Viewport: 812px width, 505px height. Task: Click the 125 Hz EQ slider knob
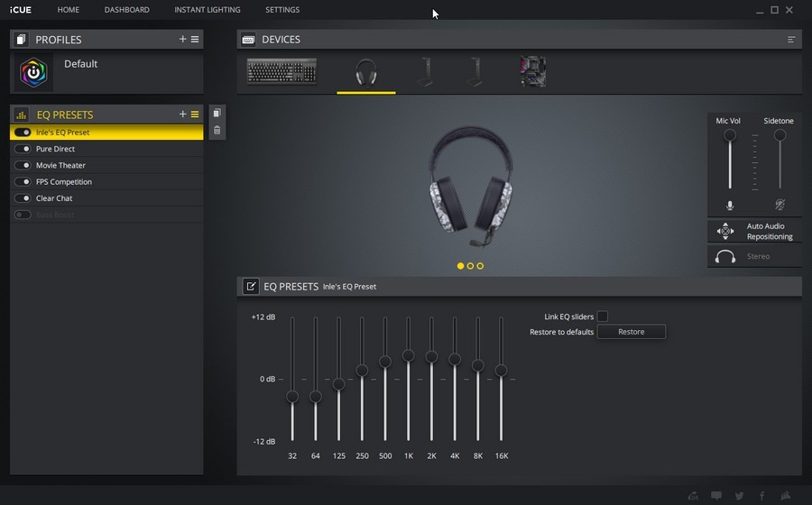tap(338, 384)
